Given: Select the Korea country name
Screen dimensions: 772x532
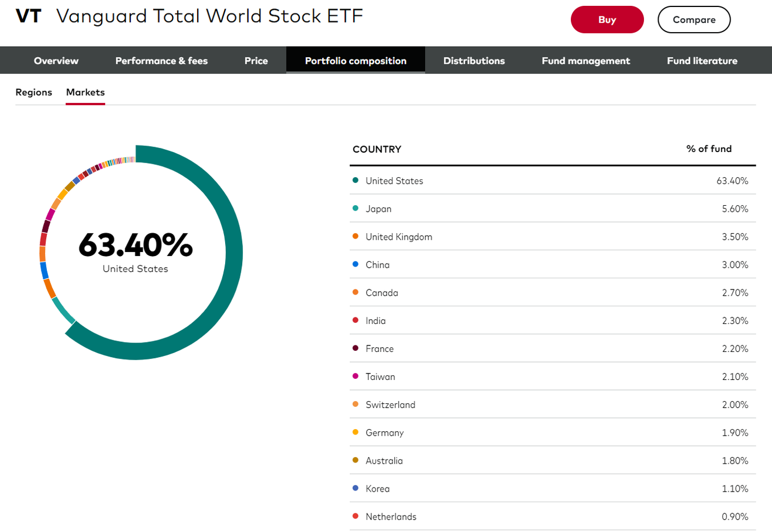Looking at the screenshot, I should click(377, 489).
